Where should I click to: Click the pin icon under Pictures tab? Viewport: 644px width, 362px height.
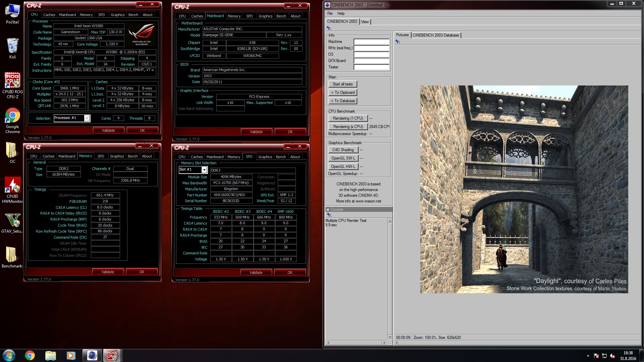397,42
